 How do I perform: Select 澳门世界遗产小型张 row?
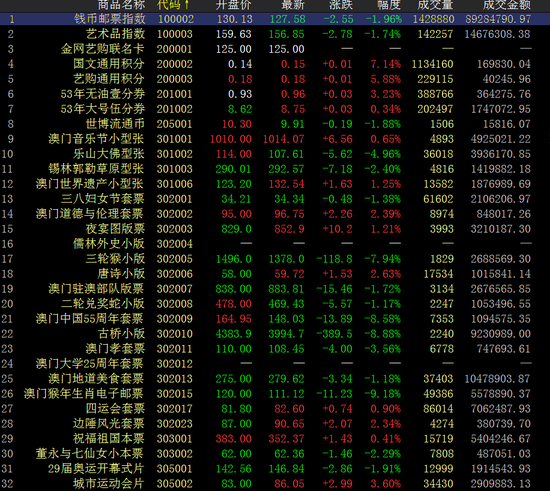90,184
